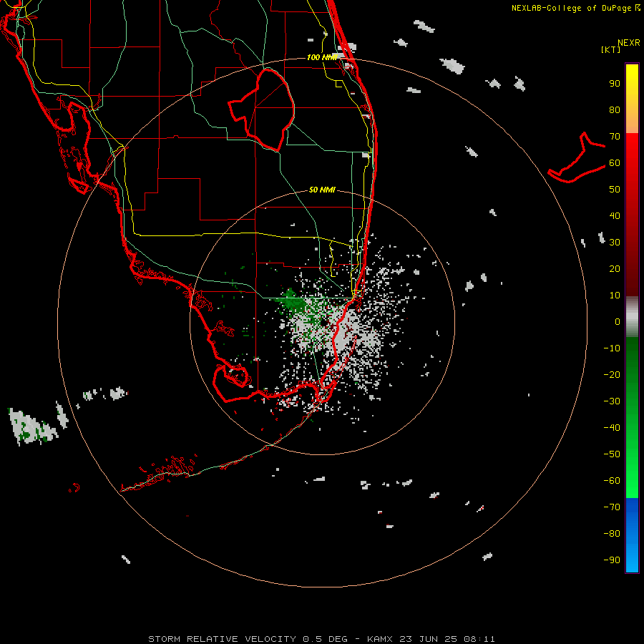Click the -60 value on velocity scale
The image size is (644, 644).
[612, 481]
